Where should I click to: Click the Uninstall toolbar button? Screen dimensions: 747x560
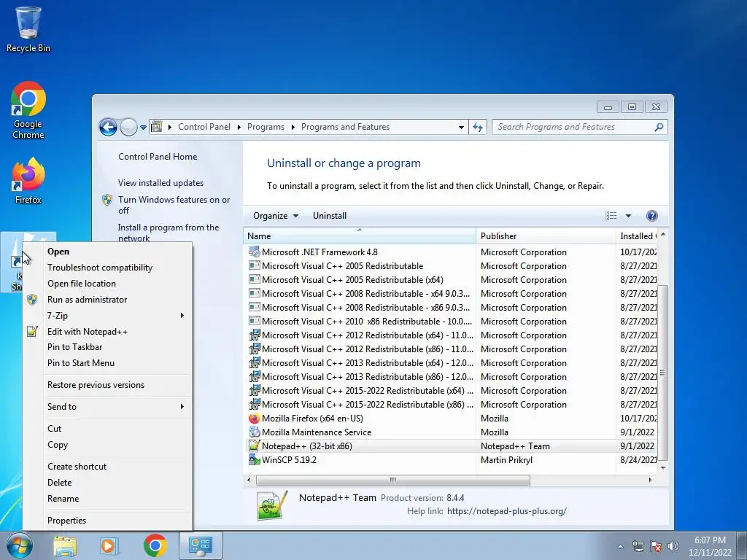(x=330, y=216)
